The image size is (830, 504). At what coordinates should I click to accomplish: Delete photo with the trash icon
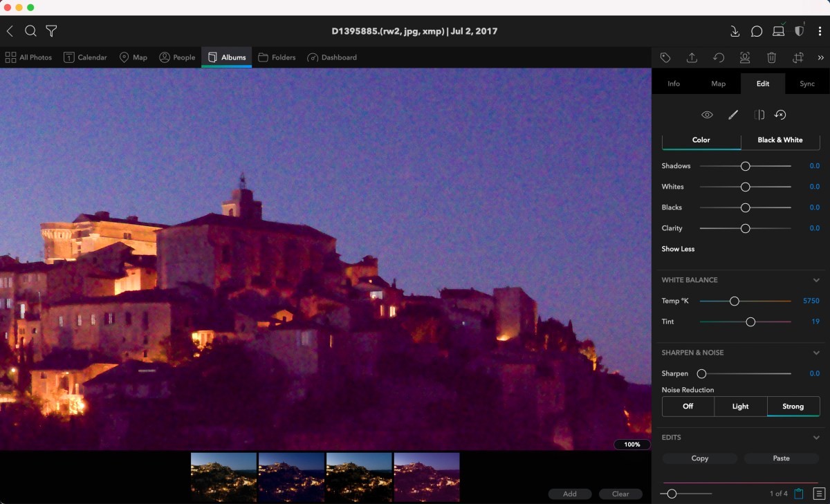click(772, 58)
